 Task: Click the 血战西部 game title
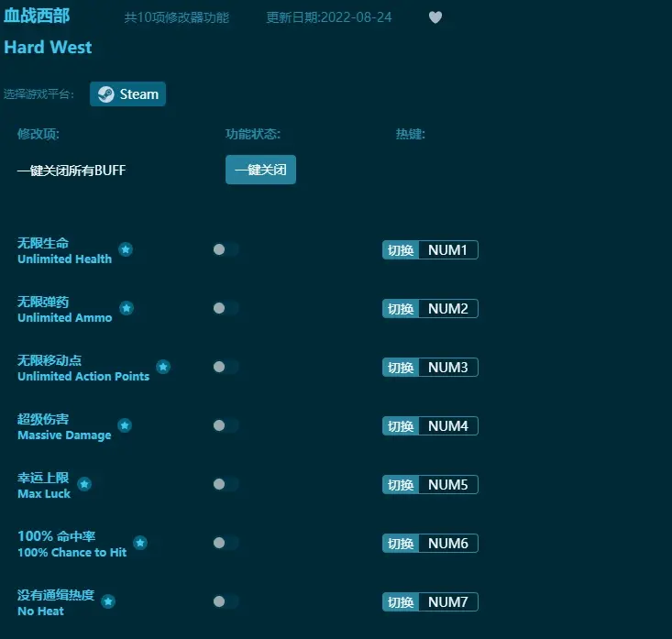[37, 16]
